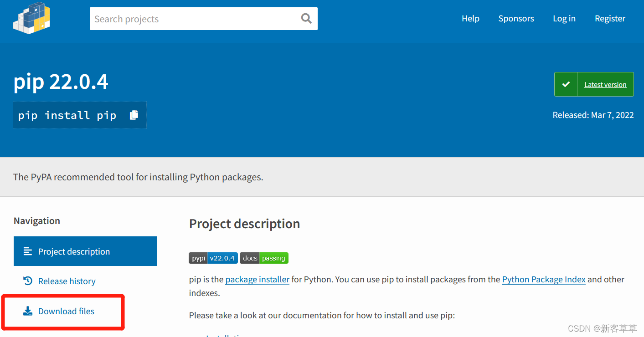Click the pypi v22.0.4 badge
This screenshot has width=644, height=337.
click(x=213, y=258)
